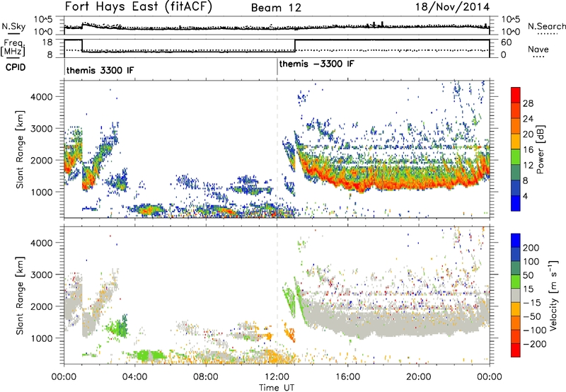Click the '04:00' time axis tick

pos(134,377)
